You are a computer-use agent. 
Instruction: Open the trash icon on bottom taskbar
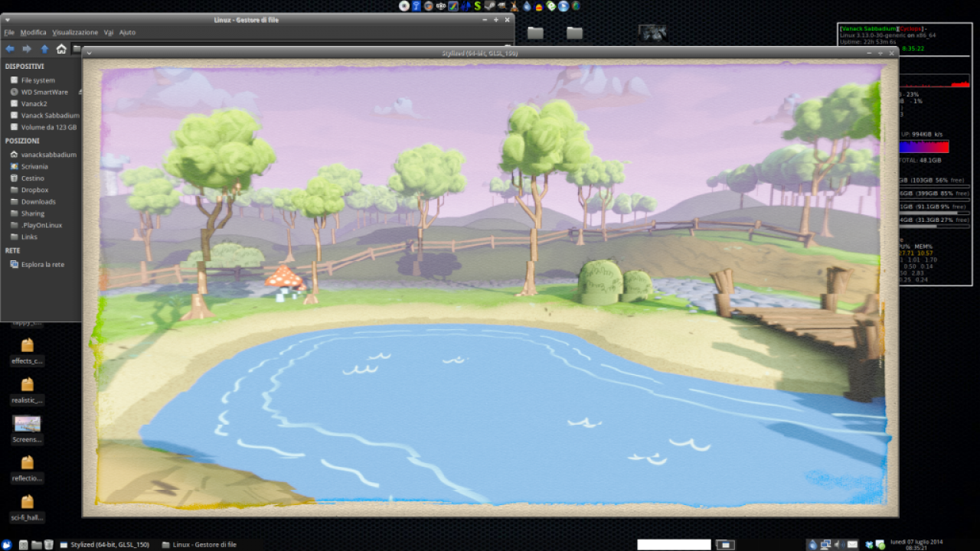pyautogui.click(x=48, y=545)
